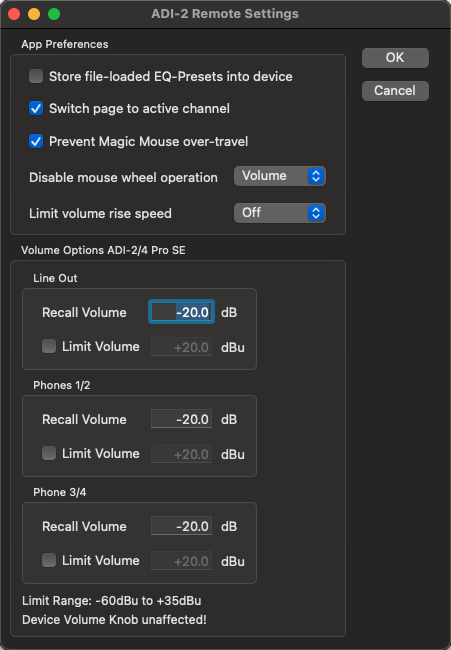Open Limit volume rise speed dropdown
The image size is (451, 650).
tap(280, 213)
